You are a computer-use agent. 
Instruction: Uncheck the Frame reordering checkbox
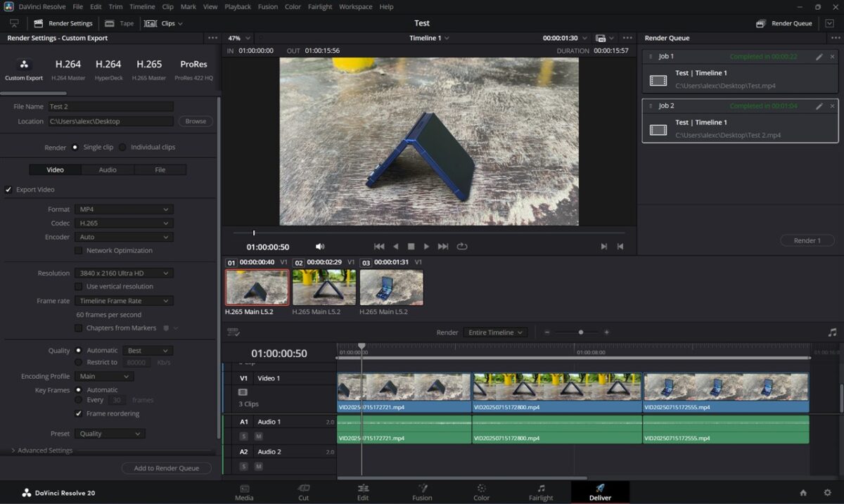79,414
